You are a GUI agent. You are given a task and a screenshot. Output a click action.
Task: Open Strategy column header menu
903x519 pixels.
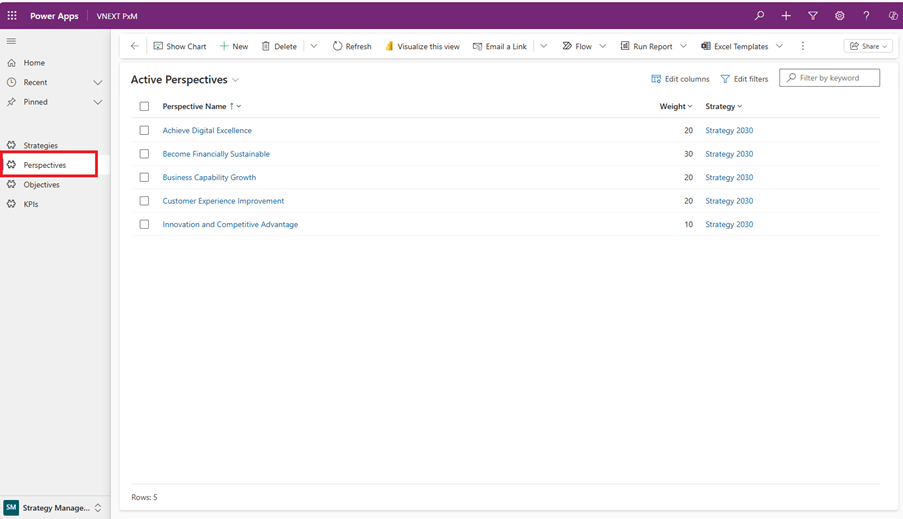[724, 107]
